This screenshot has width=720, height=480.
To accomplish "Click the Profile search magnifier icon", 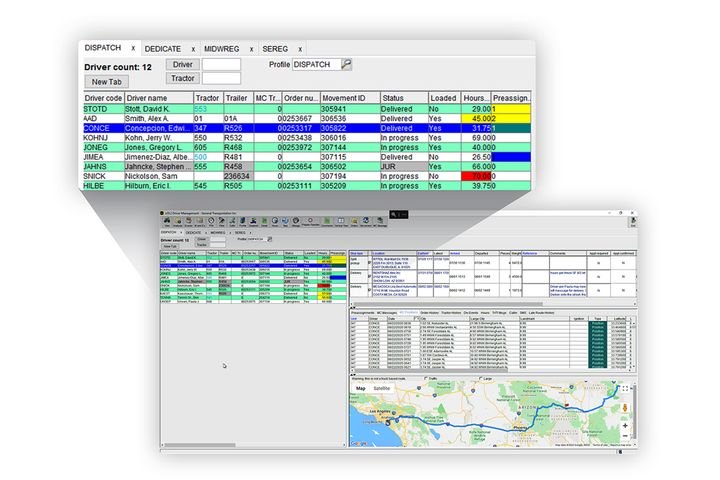I will [x=346, y=64].
